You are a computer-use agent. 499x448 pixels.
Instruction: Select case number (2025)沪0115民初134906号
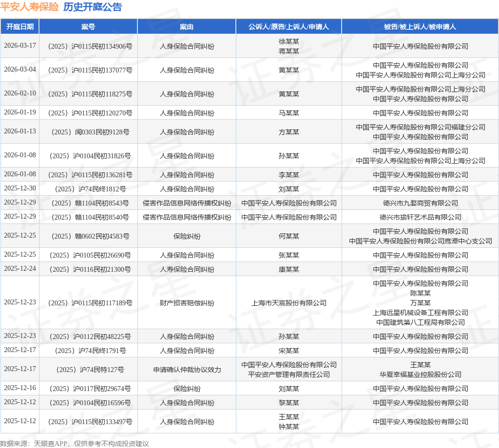[x=90, y=46]
